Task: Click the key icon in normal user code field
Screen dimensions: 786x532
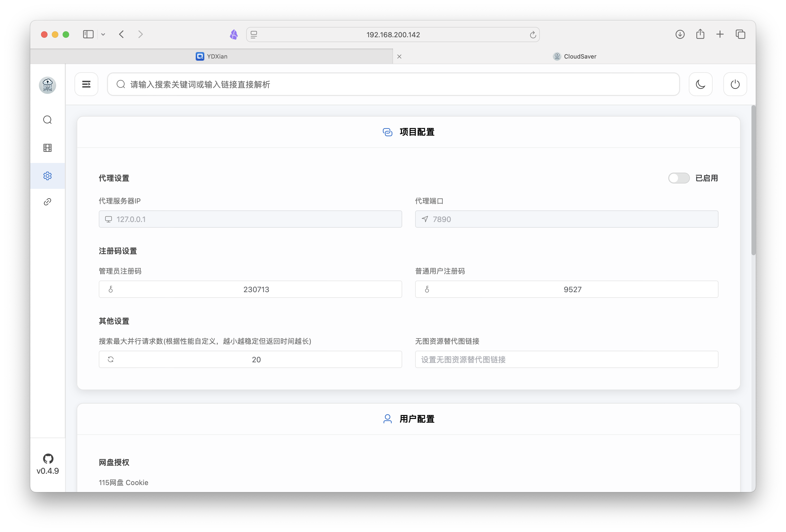Action: tap(427, 289)
